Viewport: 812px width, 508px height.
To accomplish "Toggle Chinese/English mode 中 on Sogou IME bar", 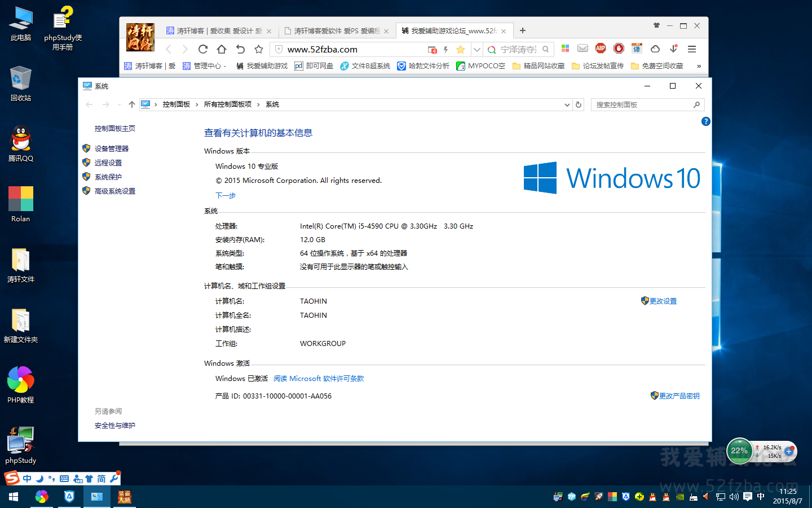I will [27, 479].
